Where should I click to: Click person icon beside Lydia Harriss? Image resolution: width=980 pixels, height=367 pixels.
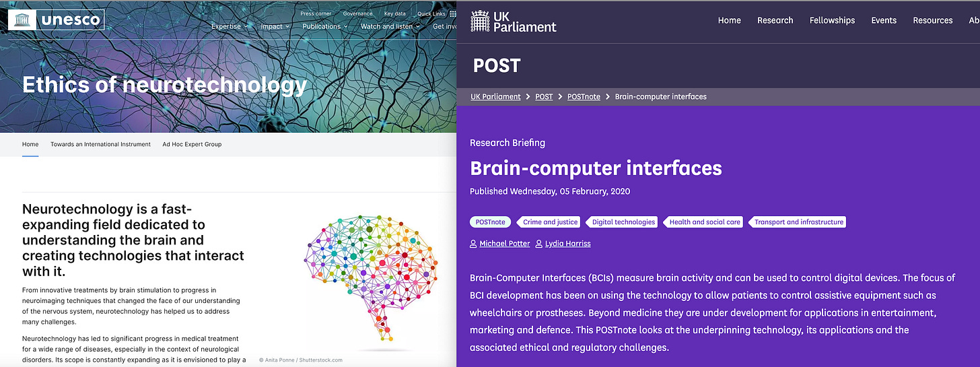539,243
